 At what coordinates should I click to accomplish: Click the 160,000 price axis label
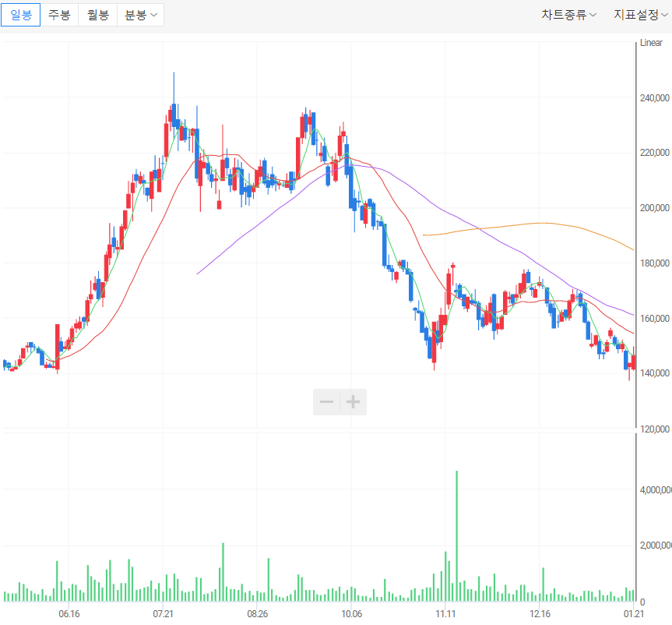(654, 318)
